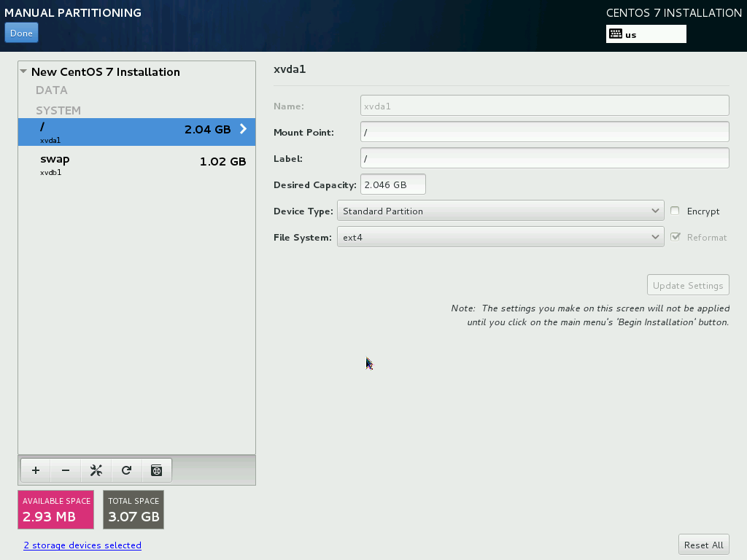Remove selected mount point with minus icon

click(x=66, y=470)
